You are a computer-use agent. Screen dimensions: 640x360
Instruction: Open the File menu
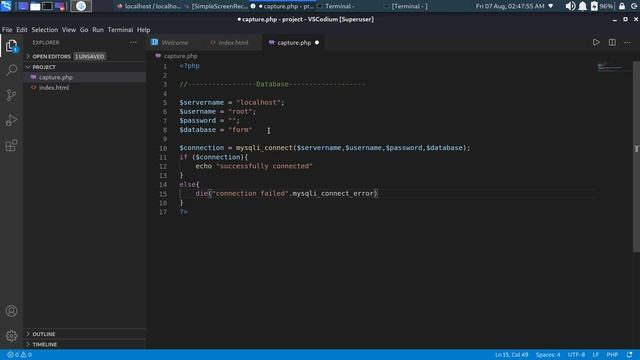tap(7, 30)
